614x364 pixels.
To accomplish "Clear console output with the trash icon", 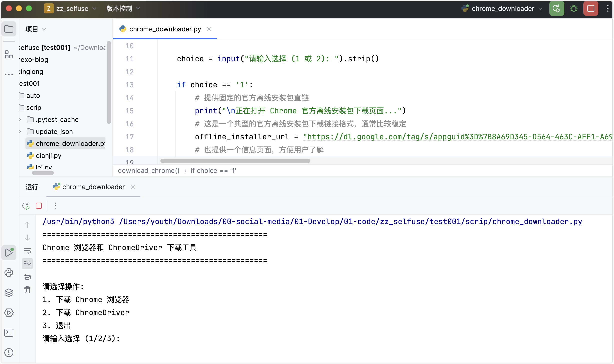I will tap(27, 290).
